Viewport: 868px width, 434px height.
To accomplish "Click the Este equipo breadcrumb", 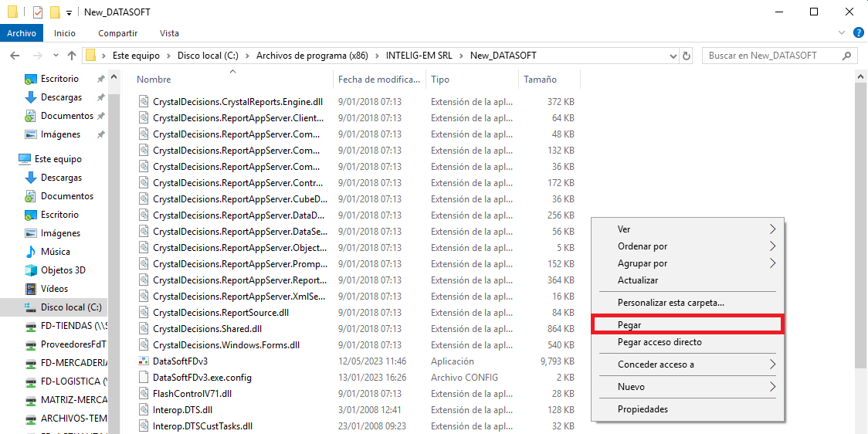I will [x=136, y=56].
